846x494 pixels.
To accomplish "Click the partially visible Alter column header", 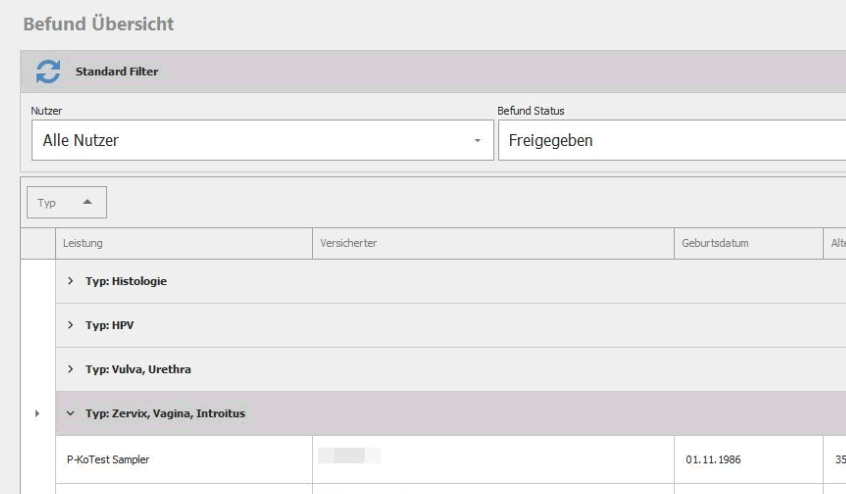I will tap(837, 243).
